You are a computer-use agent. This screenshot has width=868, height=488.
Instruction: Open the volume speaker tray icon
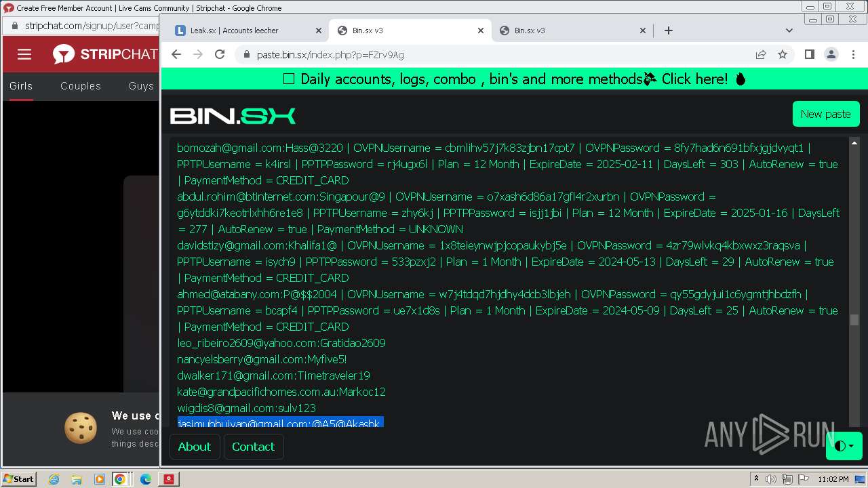point(772,479)
